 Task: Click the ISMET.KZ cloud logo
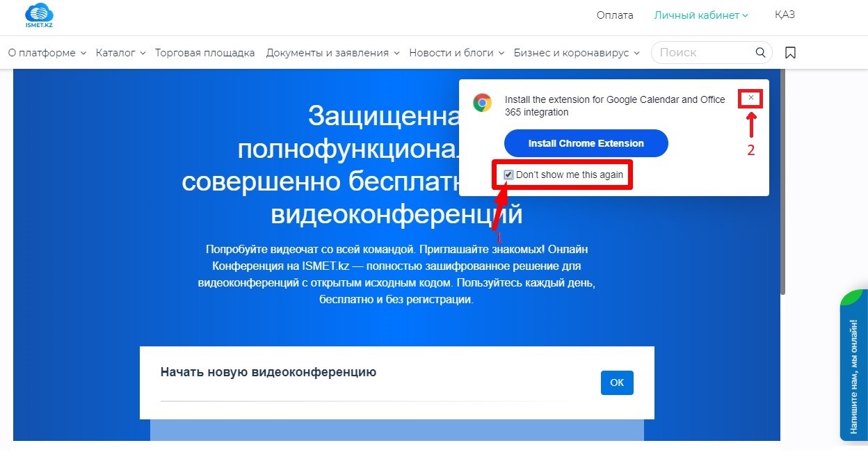pos(39,15)
